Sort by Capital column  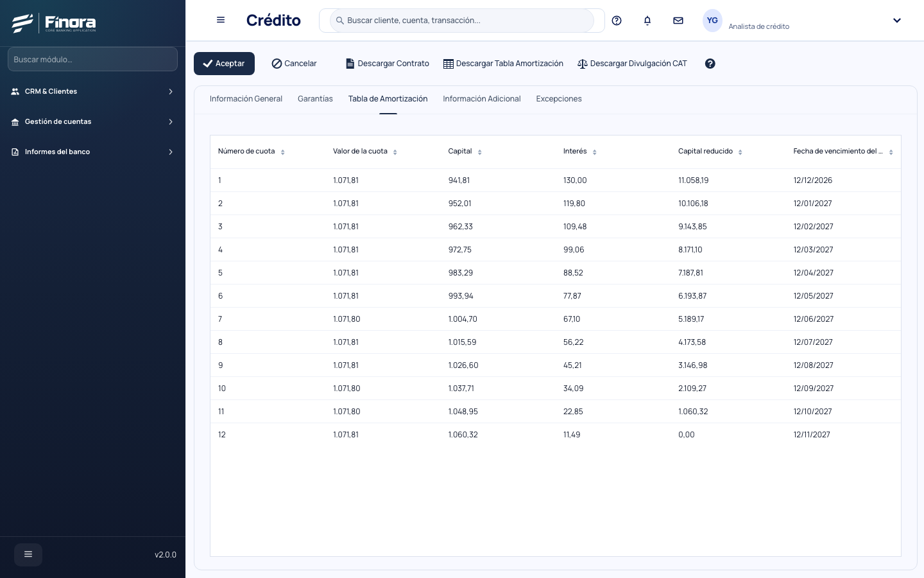tap(480, 152)
